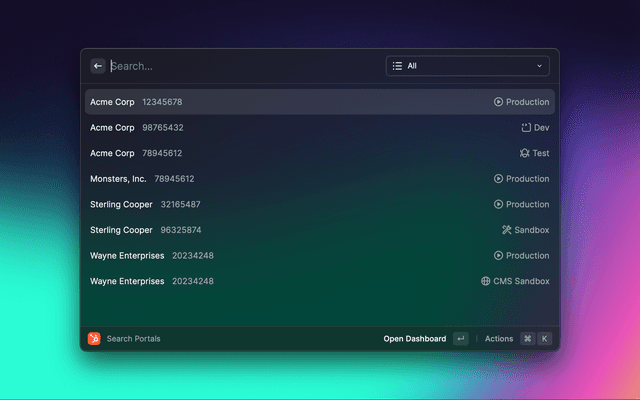640x400 pixels.
Task: Open the All filter dropdown
Action: pyautogui.click(x=467, y=66)
